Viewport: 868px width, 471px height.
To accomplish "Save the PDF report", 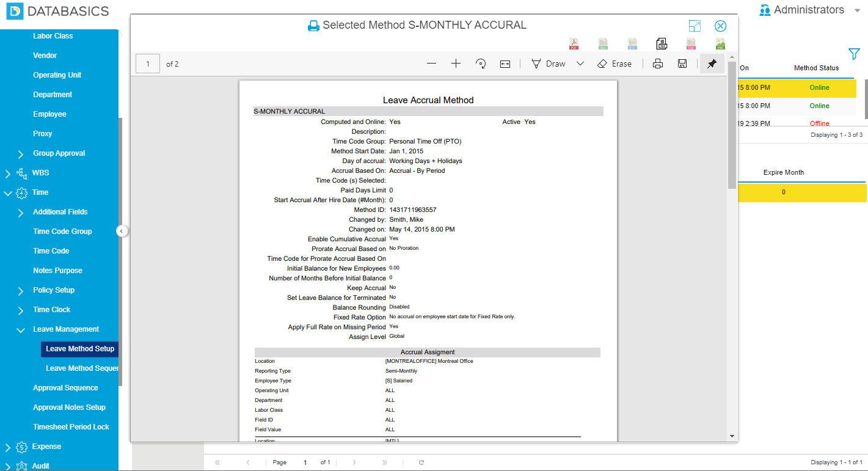I will tap(683, 64).
